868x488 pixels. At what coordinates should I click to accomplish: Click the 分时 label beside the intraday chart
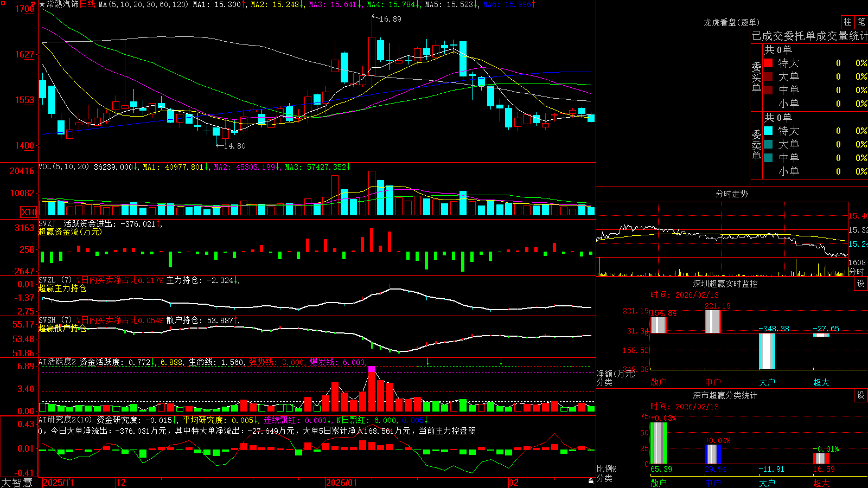(857, 271)
